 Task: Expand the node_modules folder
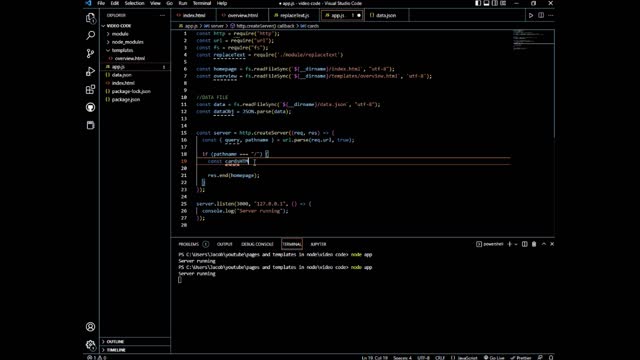point(135,42)
